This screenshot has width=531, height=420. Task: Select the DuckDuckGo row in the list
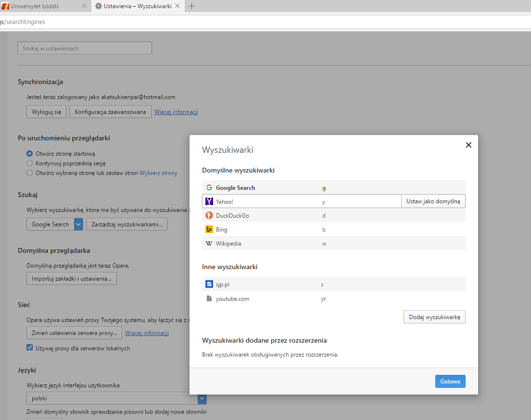point(334,216)
